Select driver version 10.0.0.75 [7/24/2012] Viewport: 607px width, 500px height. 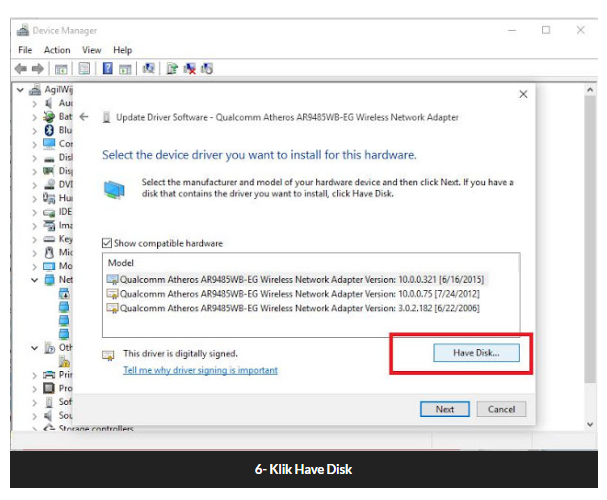pyautogui.click(x=293, y=294)
